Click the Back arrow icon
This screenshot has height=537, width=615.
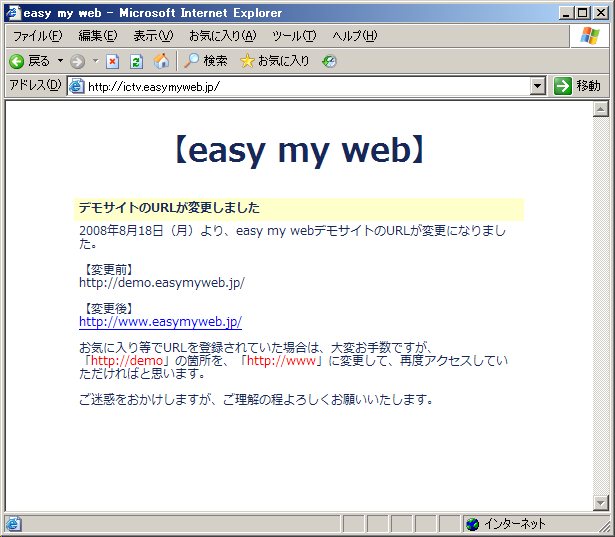pyautogui.click(x=17, y=61)
